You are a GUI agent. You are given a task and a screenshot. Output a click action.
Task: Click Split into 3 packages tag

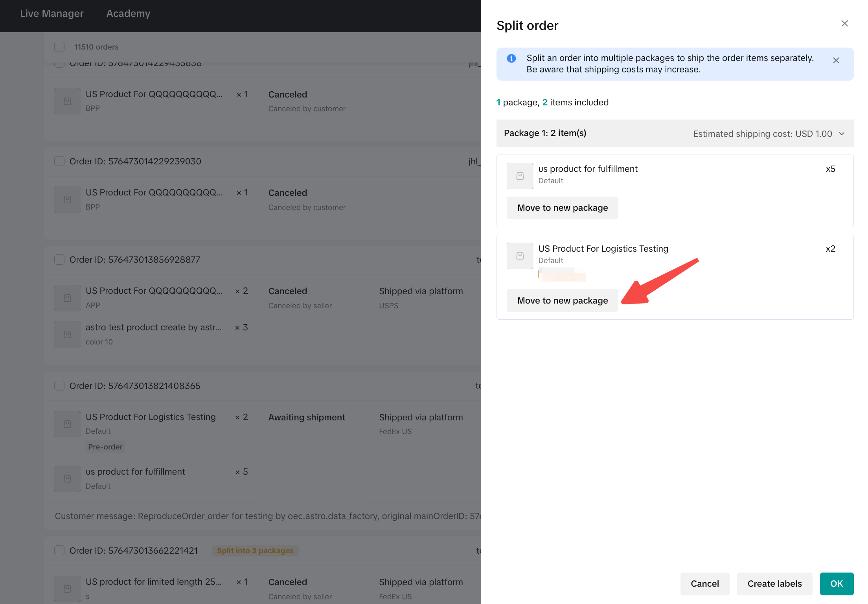pyautogui.click(x=255, y=551)
